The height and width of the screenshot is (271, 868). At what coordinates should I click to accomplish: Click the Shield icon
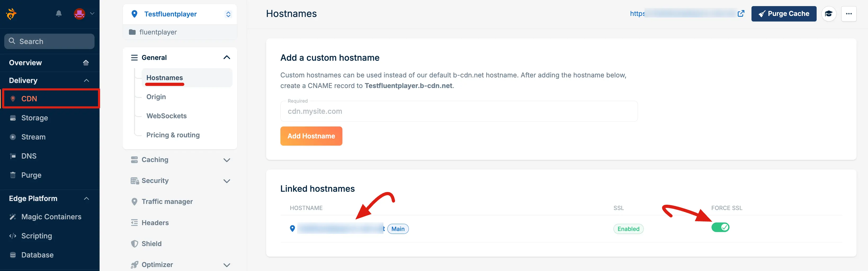point(135,244)
